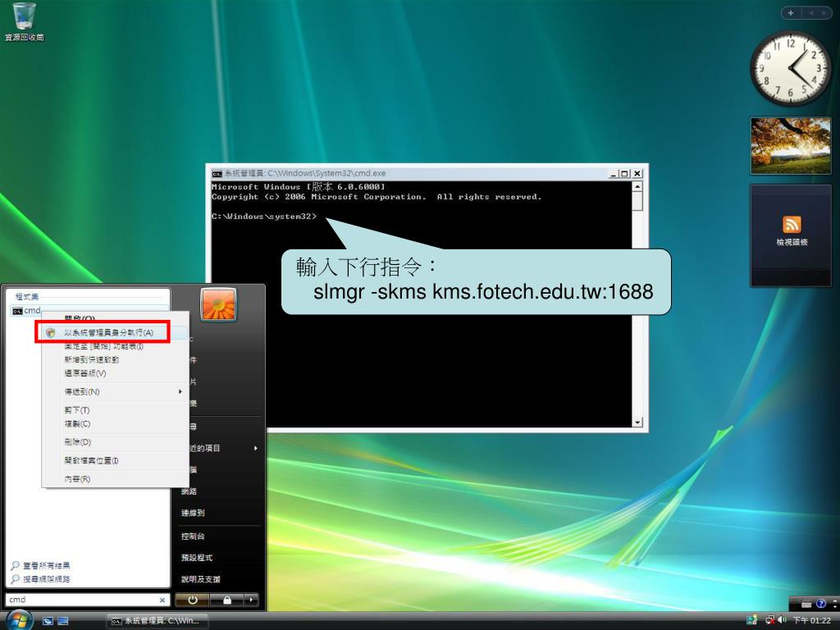Image resolution: width=840 pixels, height=630 pixels.
Task: Open 說明及支援 in Start menu
Action: coord(201,579)
